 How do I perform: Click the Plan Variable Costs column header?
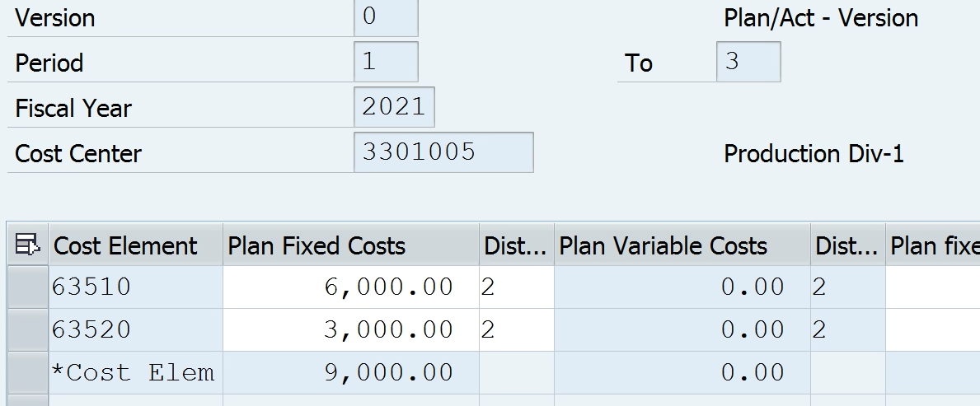pos(663,245)
